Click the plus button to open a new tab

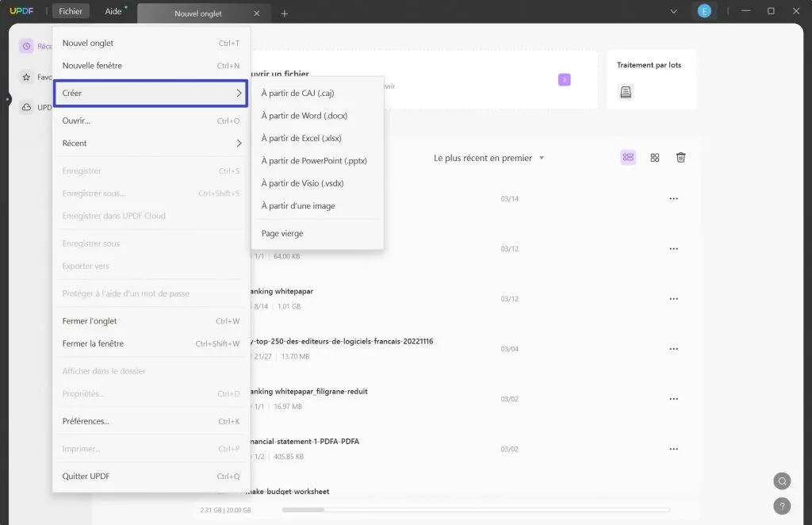tap(284, 12)
